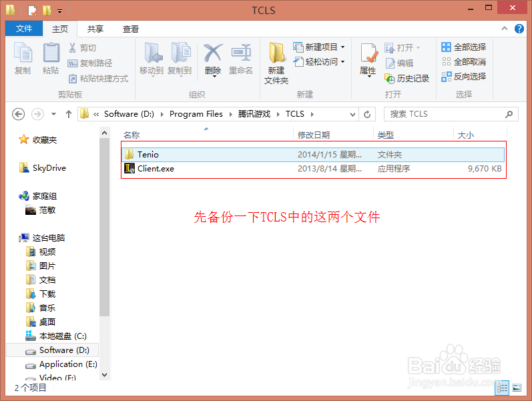Open the recent locations dropdown arrow
The image size is (532, 401).
(x=53, y=114)
